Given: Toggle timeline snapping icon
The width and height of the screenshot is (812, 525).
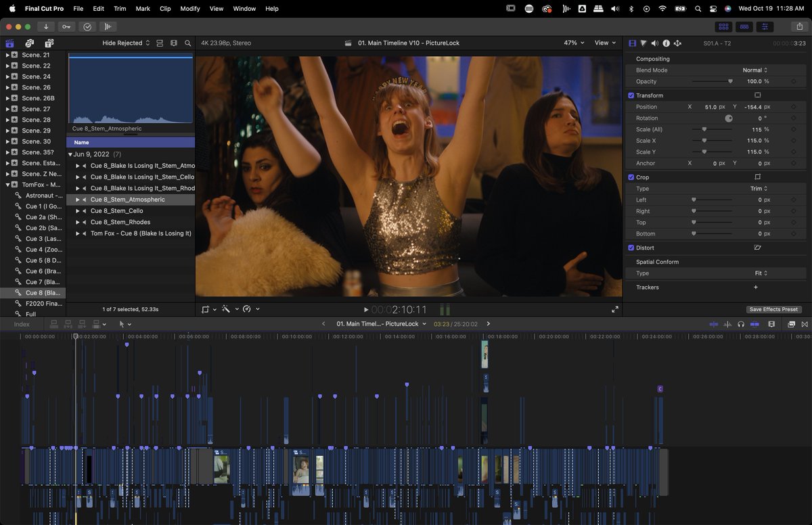Looking at the screenshot, I should [x=754, y=324].
